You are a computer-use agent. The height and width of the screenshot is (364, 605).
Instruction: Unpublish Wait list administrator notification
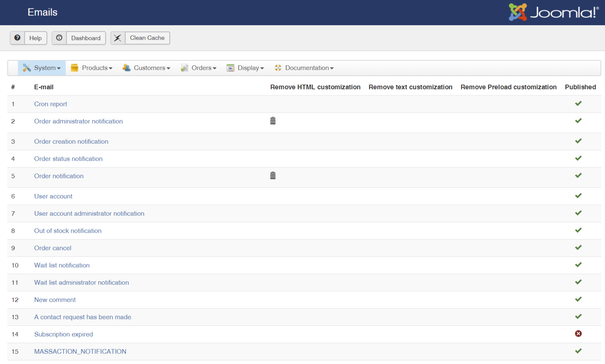click(578, 282)
